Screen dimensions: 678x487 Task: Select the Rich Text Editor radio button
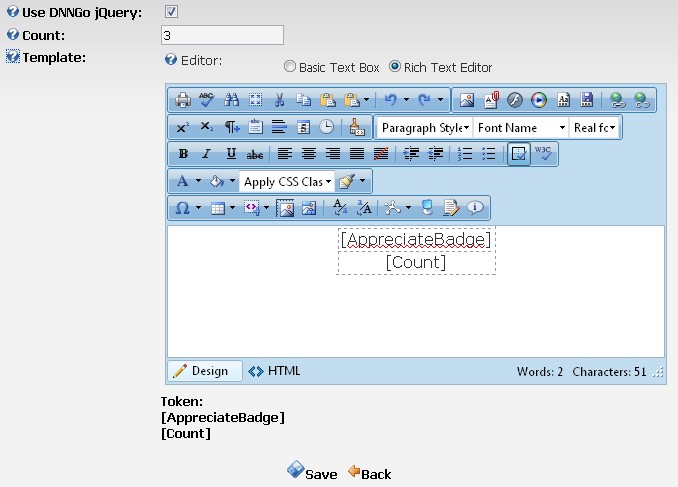point(395,66)
